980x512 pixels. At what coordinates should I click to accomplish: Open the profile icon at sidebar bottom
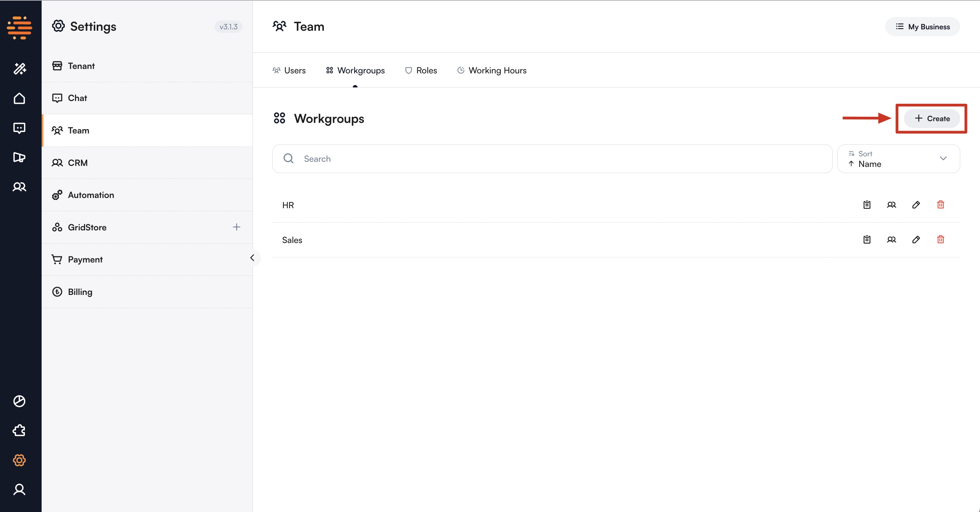[x=19, y=490]
